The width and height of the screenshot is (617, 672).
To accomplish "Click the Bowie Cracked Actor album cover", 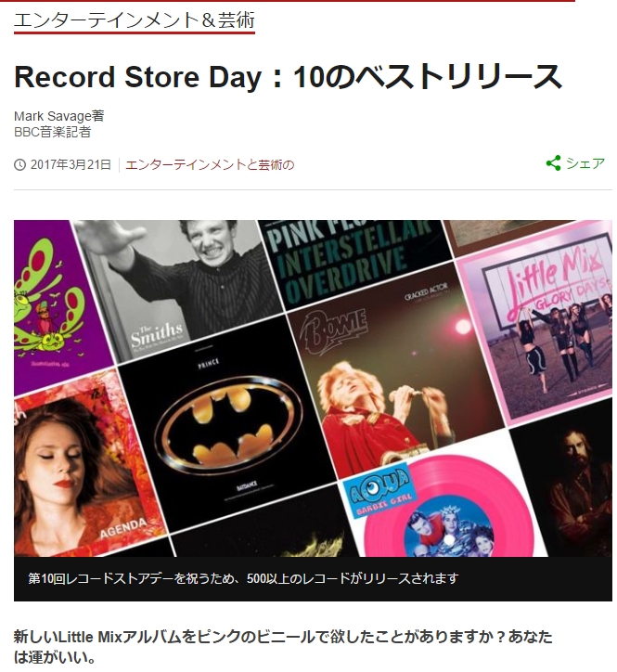I will pos(394,368).
